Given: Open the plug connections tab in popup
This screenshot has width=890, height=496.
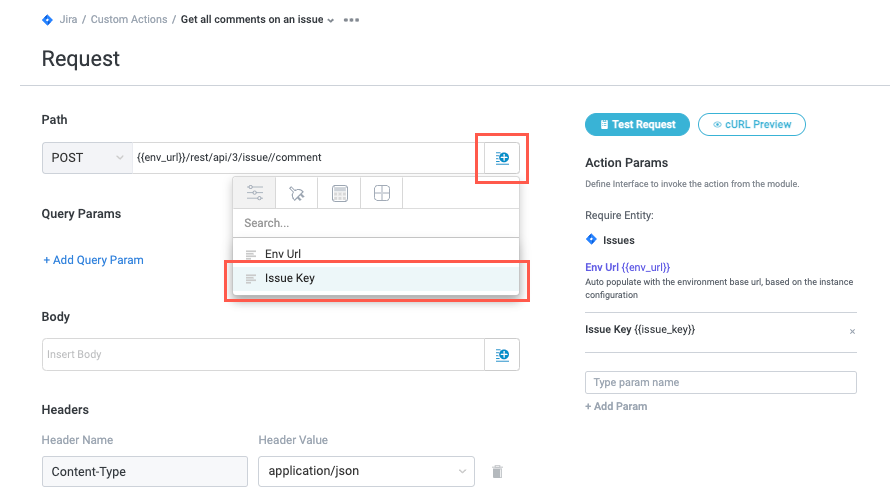Looking at the screenshot, I should [296, 193].
